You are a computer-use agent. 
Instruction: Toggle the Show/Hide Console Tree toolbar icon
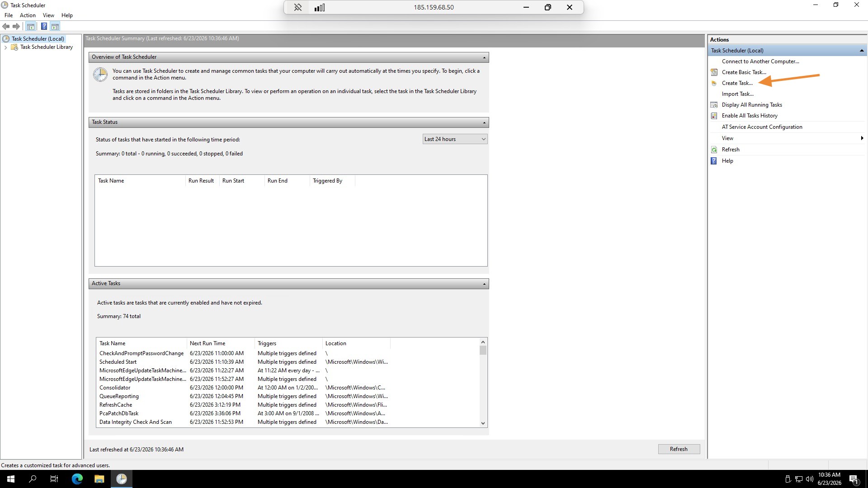(30, 27)
